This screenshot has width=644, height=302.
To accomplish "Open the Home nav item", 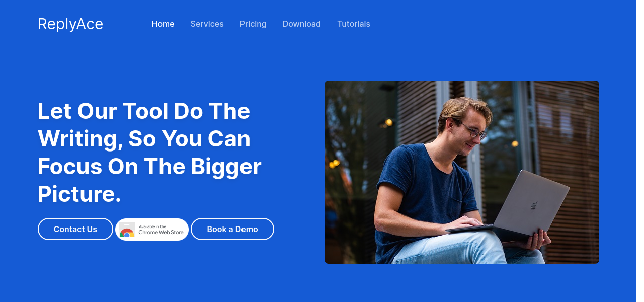I will coord(163,24).
